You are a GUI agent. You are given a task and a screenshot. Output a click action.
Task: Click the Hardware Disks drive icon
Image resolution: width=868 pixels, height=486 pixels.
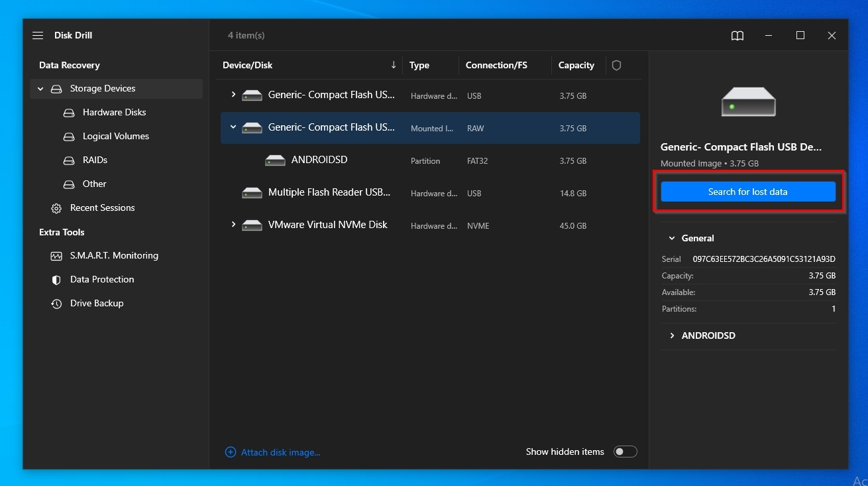[x=69, y=113]
